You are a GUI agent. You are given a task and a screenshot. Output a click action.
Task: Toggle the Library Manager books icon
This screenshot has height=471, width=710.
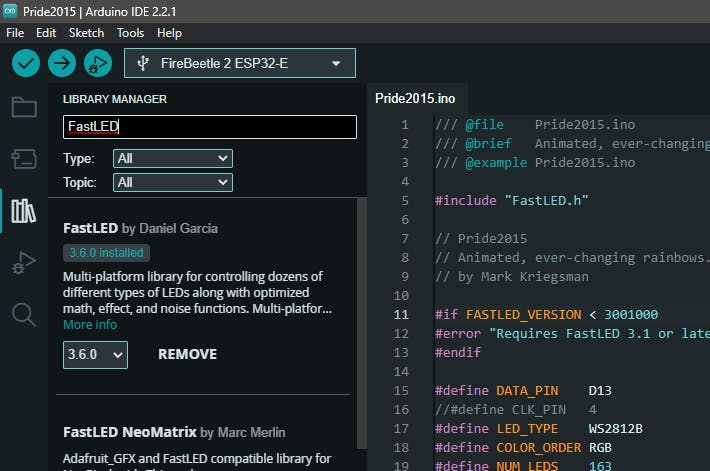23,211
